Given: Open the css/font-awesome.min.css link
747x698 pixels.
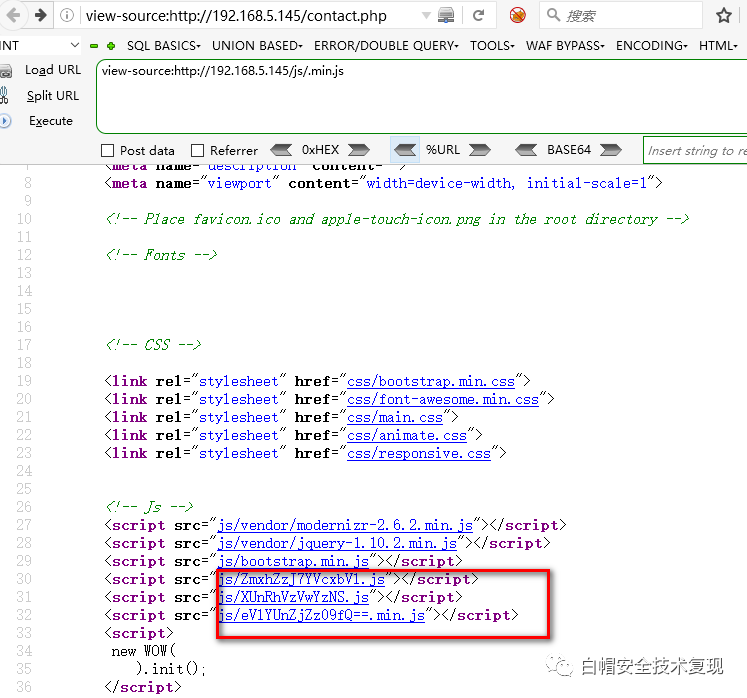Looking at the screenshot, I should (443, 400).
